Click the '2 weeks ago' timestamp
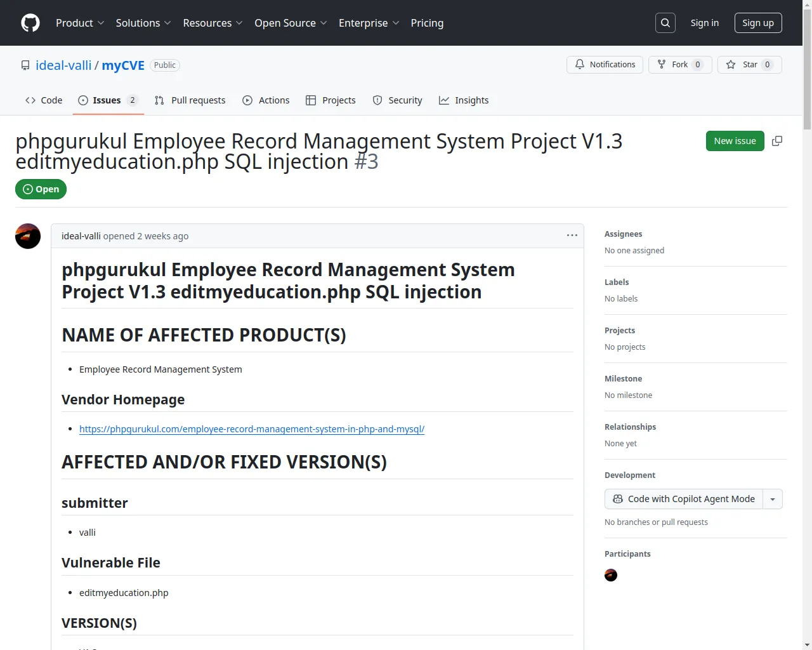 coord(163,236)
